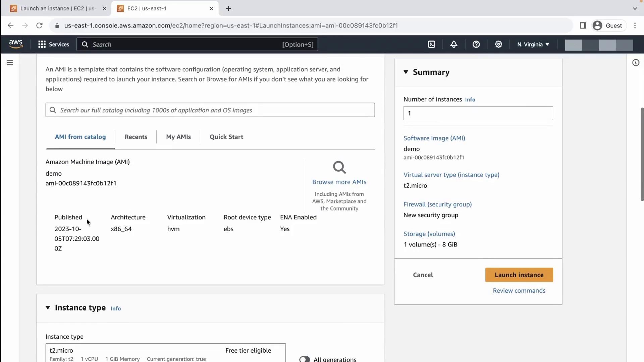
Task: Click the AWS logo home icon
Action: (x=16, y=44)
